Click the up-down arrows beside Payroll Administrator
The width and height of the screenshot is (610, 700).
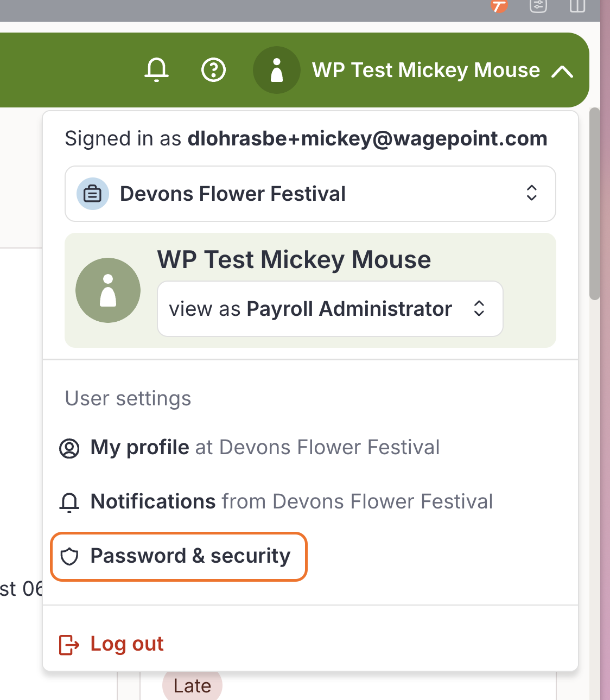click(479, 308)
